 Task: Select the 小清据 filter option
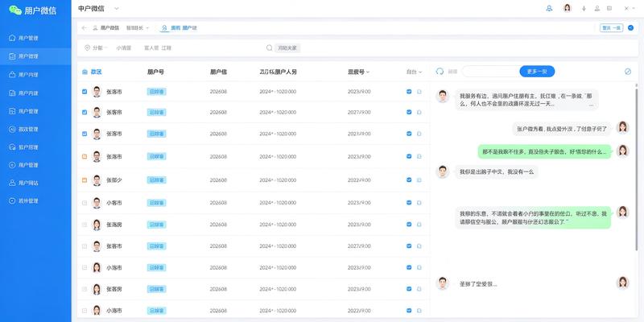click(x=124, y=48)
